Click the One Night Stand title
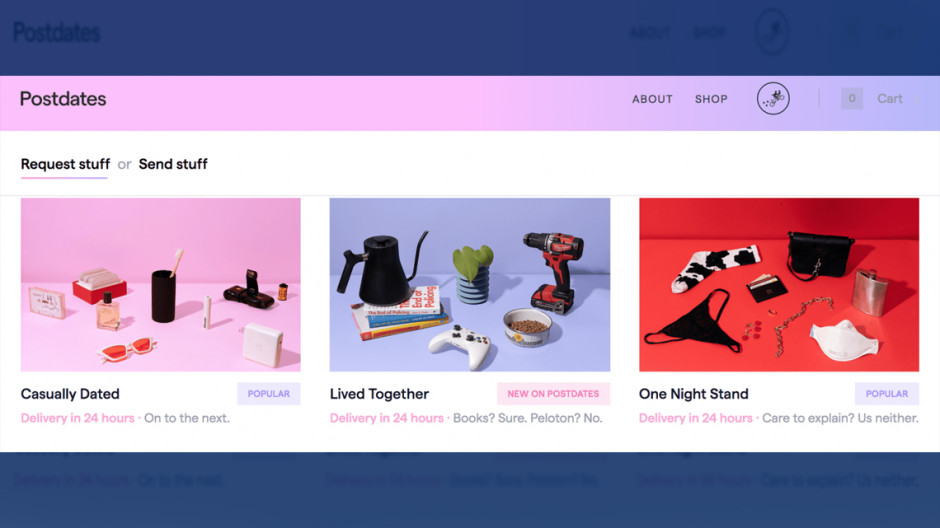The height and width of the screenshot is (528, 940). pyautogui.click(x=694, y=394)
